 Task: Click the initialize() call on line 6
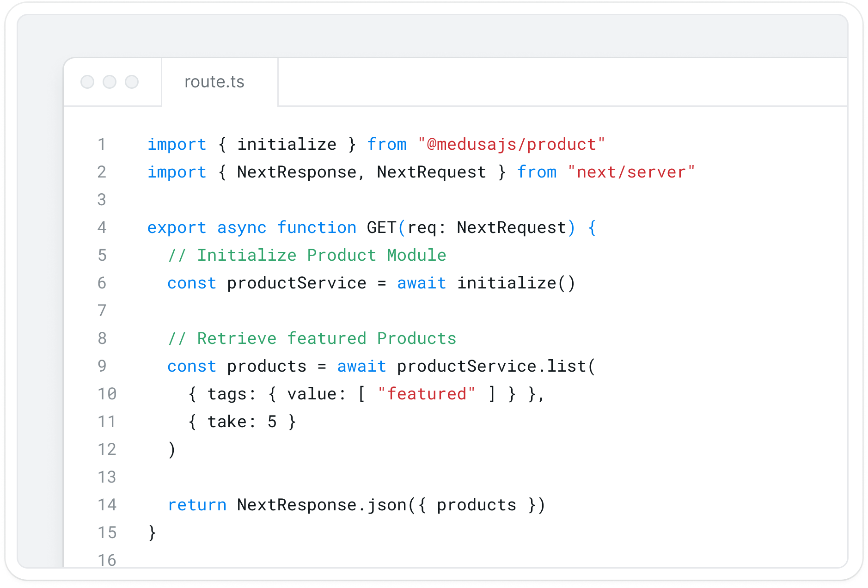tap(516, 283)
